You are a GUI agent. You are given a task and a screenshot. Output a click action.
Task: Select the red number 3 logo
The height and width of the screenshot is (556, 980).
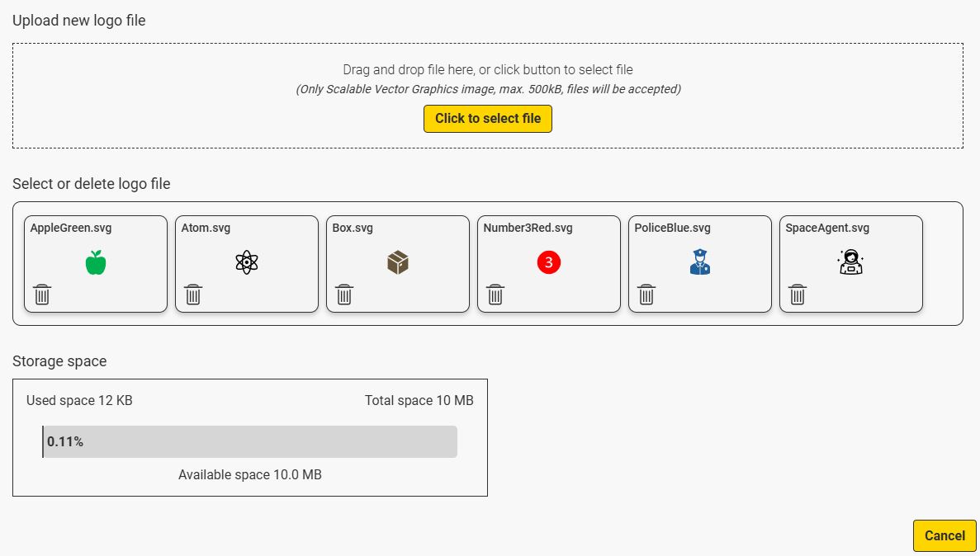[549, 262]
